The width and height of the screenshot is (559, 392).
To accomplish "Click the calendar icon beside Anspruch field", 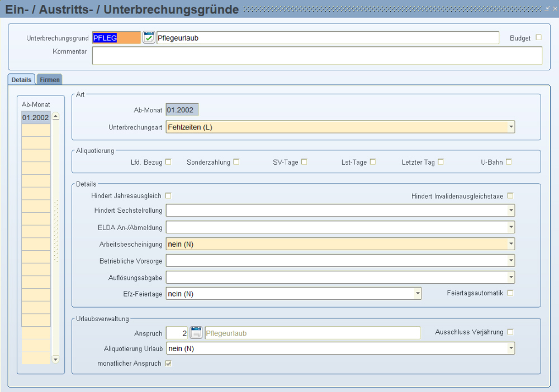I will click(x=196, y=333).
